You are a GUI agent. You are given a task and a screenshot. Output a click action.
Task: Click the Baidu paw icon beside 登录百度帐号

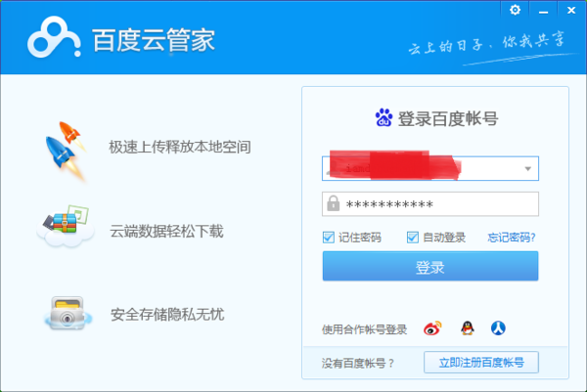pos(384,117)
